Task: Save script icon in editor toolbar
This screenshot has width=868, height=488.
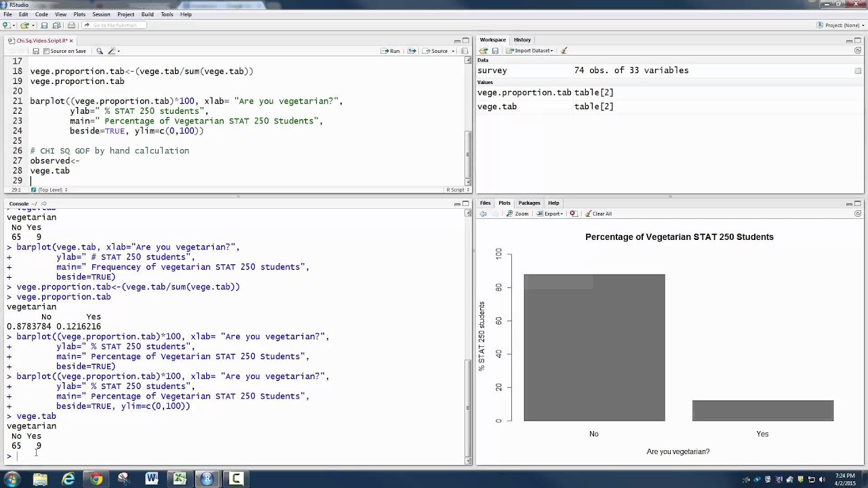Action: [x=36, y=51]
